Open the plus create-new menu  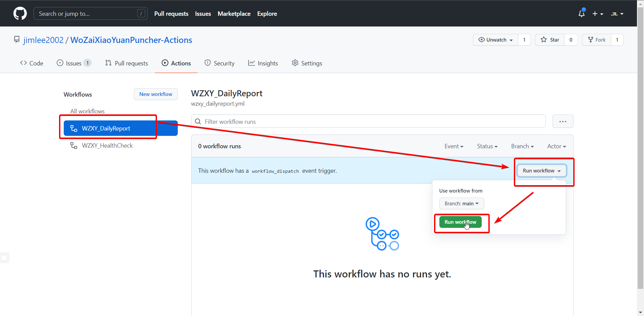[598, 14]
